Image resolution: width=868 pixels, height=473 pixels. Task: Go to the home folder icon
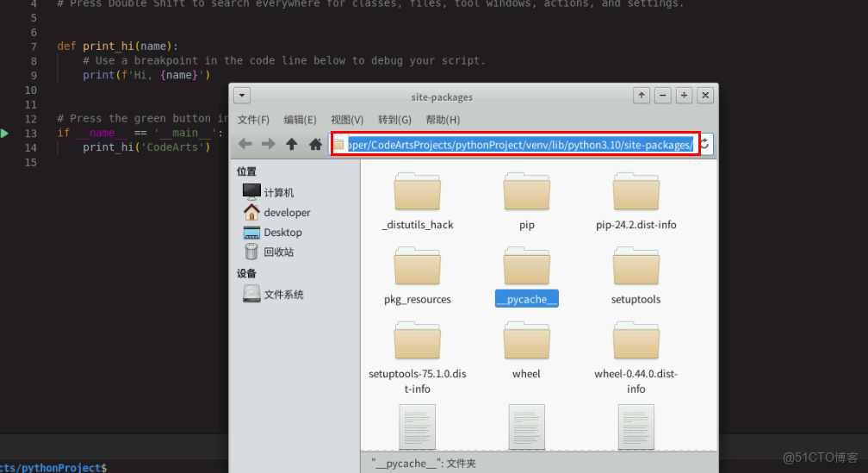click(x=315, y=145)
